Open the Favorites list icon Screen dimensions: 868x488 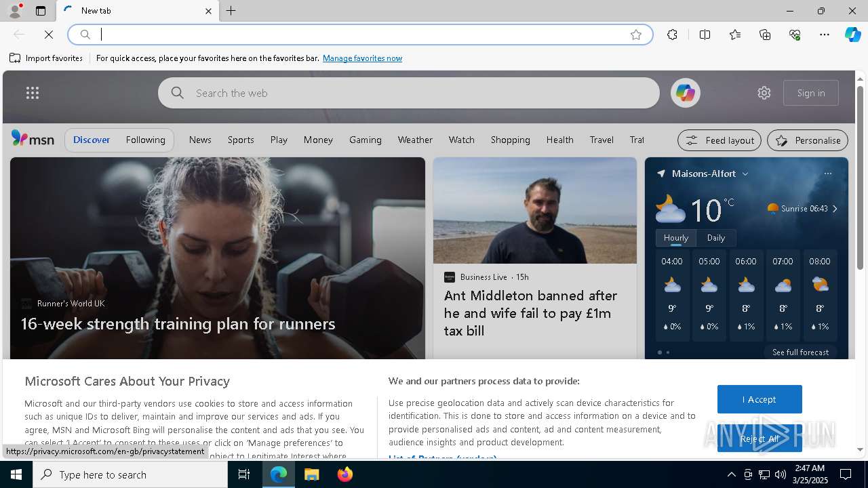735,35
